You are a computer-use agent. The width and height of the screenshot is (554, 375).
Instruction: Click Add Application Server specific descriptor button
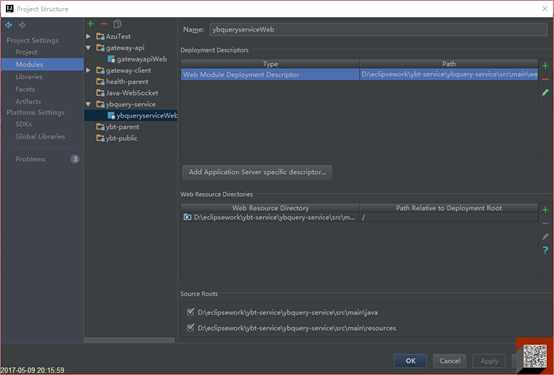[257, 172]
